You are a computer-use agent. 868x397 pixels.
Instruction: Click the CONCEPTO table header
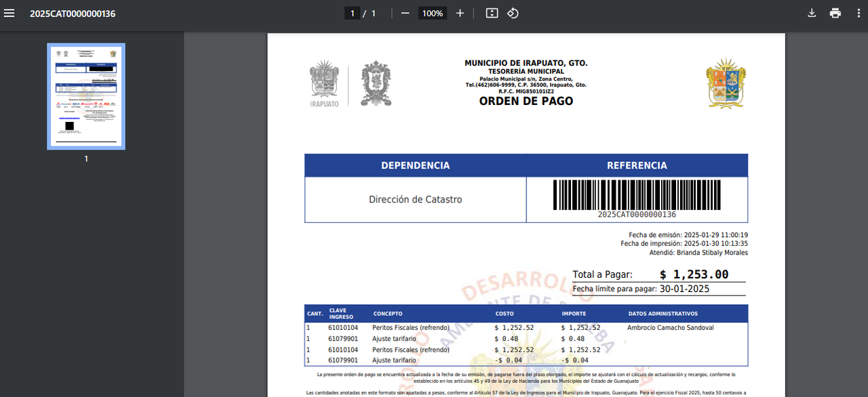(x=388, y=314)
